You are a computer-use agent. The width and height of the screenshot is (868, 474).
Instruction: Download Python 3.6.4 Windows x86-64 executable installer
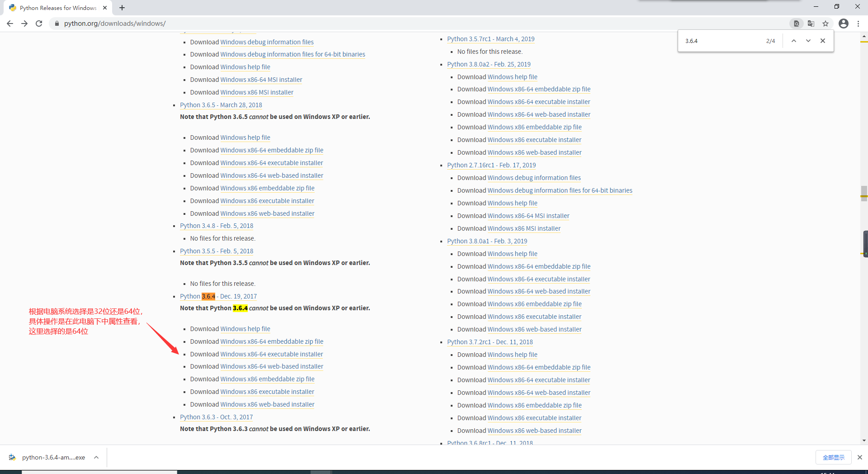(x=271, y=354)
